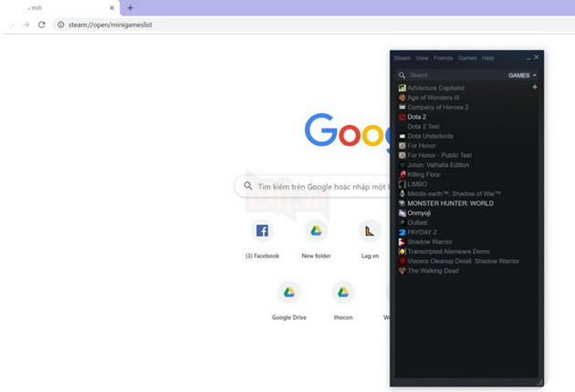Expand the GAMES filter dropdown
575x392 pixels.
(522, 76)
